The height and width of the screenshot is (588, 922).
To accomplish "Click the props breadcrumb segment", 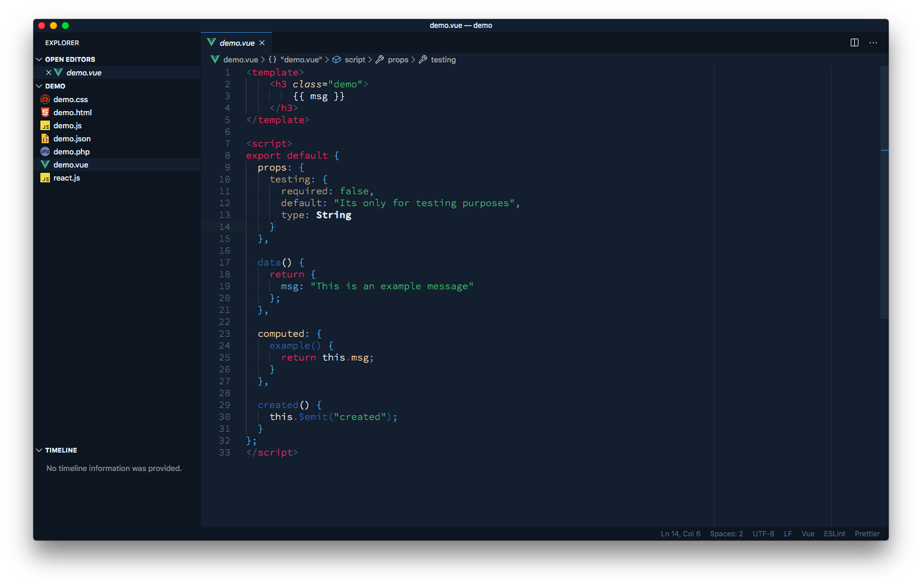I will click(x=398, y=59).
